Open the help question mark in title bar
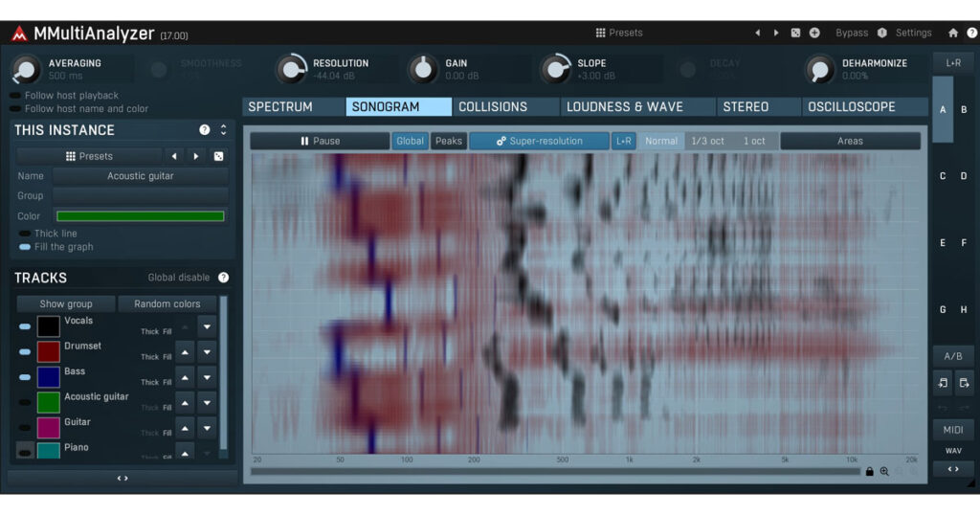980x515 pixels. coord(972,33)
